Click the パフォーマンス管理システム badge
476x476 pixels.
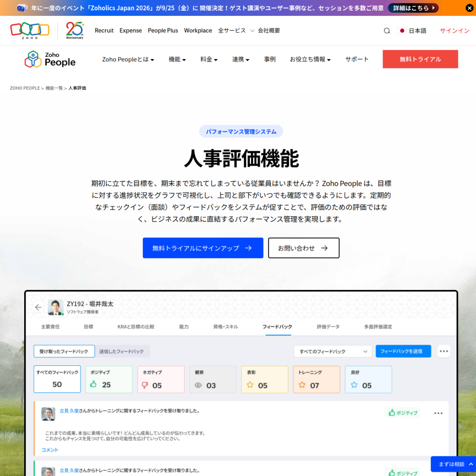241,132
